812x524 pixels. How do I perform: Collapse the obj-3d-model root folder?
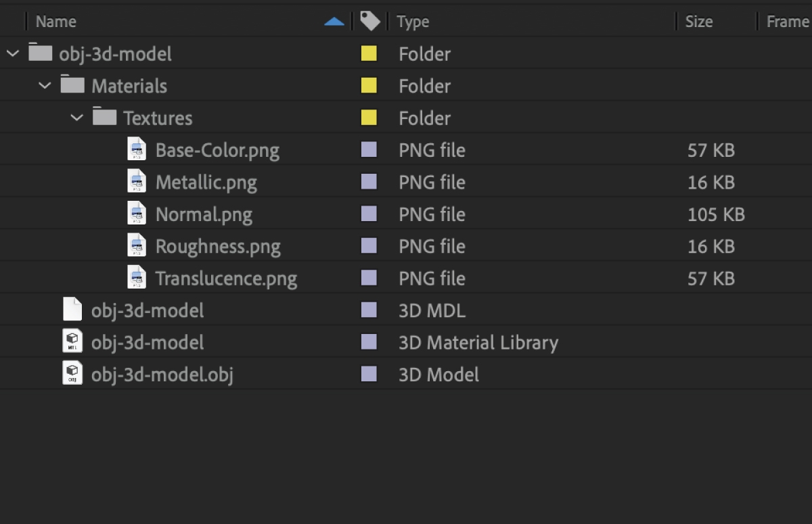13,53
